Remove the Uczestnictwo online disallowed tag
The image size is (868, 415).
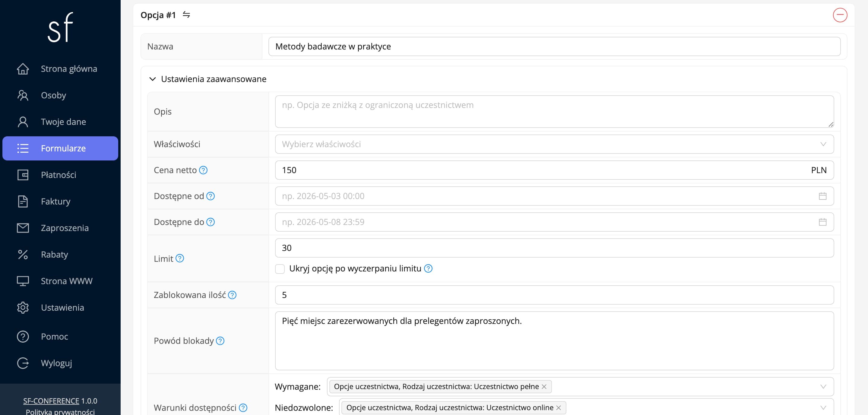click(x=559, y=407)
